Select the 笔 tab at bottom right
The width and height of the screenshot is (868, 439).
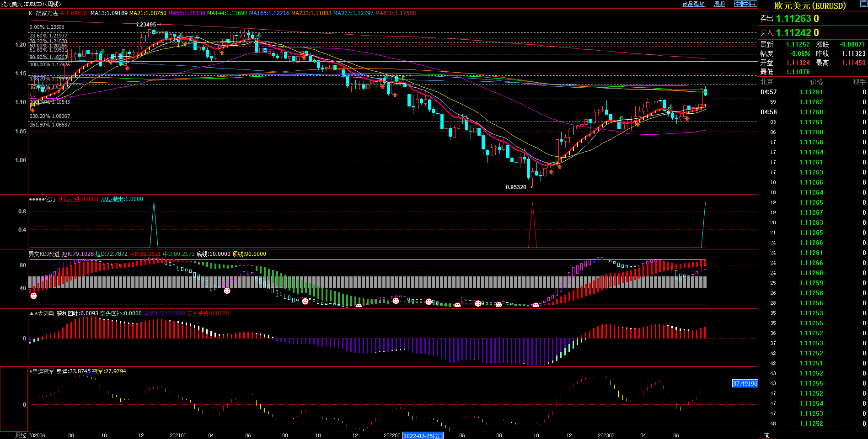pos(766,435)
